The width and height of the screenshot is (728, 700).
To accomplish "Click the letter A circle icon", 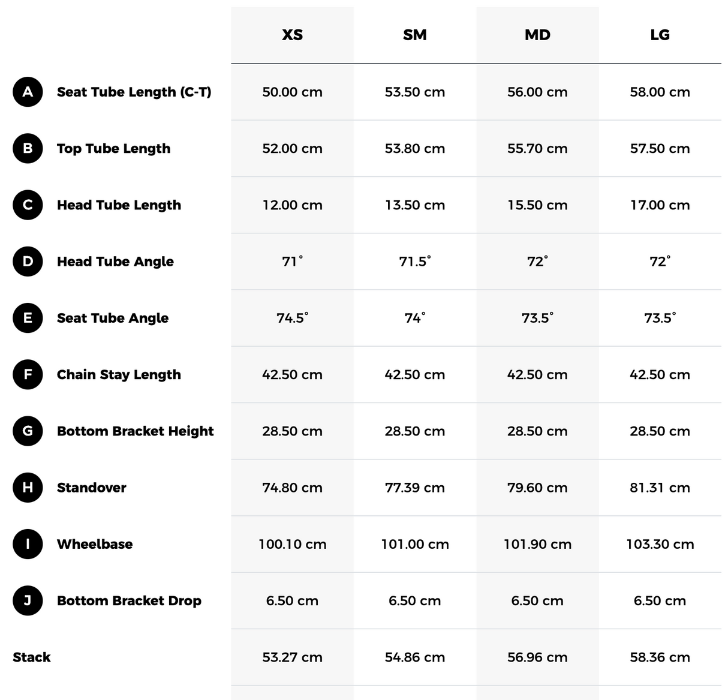I will [28, 92].
